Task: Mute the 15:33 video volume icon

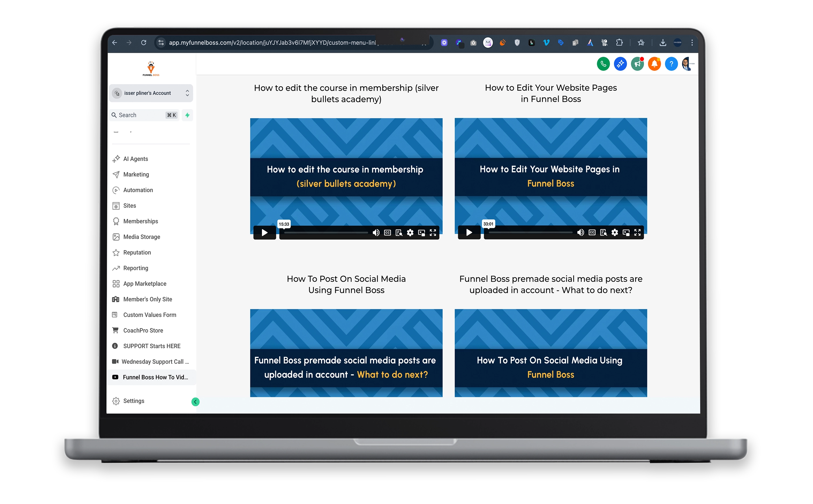Action: [376, 232]
